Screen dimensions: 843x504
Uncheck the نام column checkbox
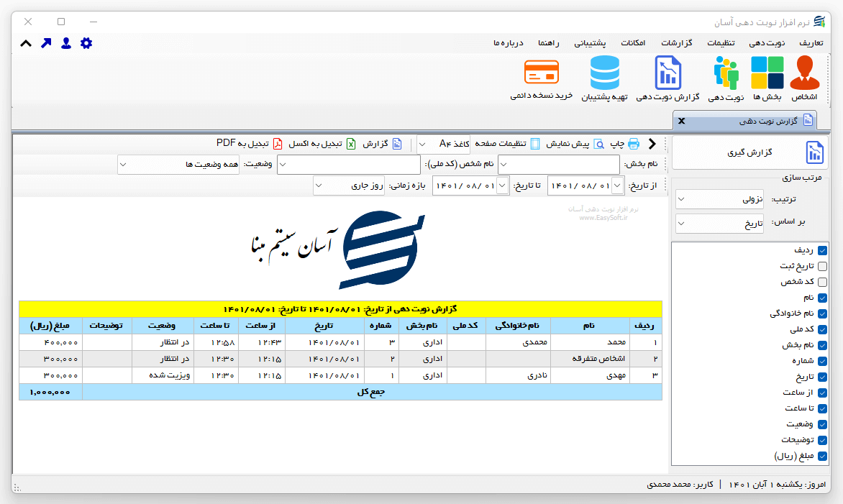pos(822,298)
